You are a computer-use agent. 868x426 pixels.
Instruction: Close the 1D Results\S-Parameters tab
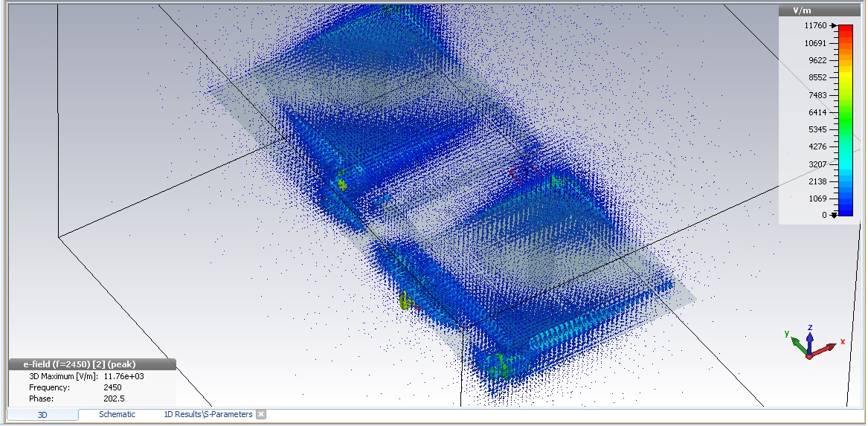[261, 414]
